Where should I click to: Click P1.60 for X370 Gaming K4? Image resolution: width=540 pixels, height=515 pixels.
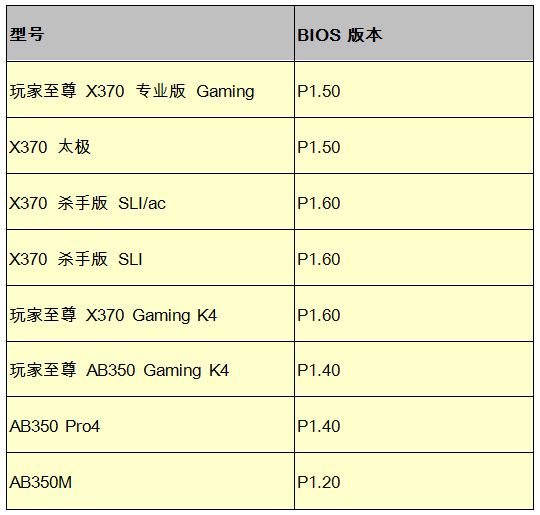(319, 315)
